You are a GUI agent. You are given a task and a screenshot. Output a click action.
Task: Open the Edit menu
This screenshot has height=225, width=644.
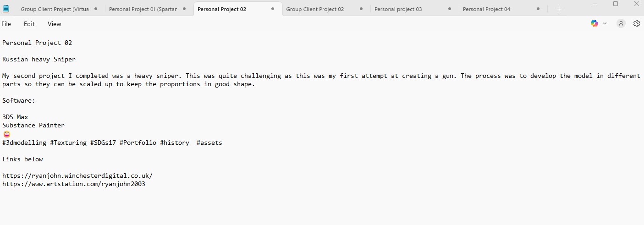[29, 24]
